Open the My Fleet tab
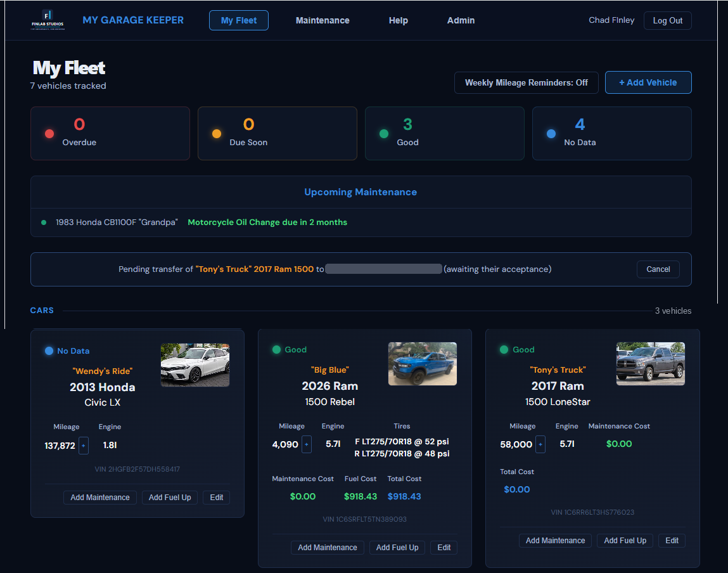728x573 pixels. [x=239, y=20]
